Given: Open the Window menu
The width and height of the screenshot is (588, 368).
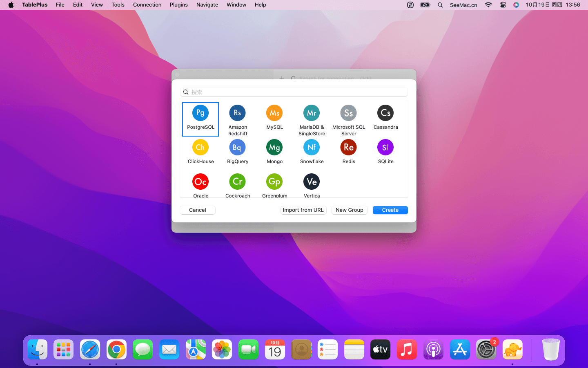Looking at the screenshot, I should (x=236, y=5).
